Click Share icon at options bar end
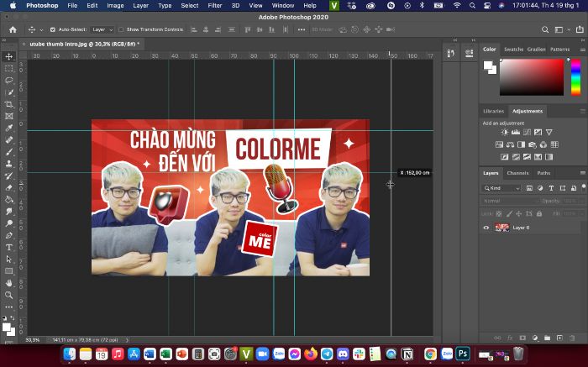The height and width of the screenshot is (367, 588). 580,29
